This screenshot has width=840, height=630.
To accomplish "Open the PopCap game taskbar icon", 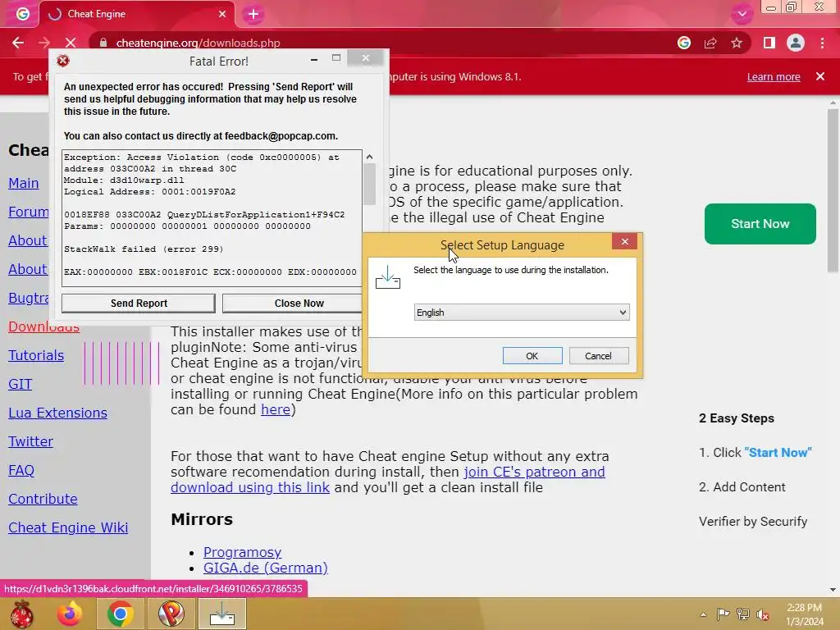I will 171,614.
